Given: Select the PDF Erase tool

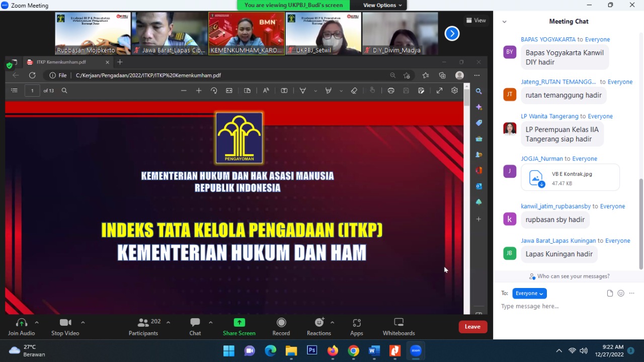Looking at the screenshot, I should 354,91.
